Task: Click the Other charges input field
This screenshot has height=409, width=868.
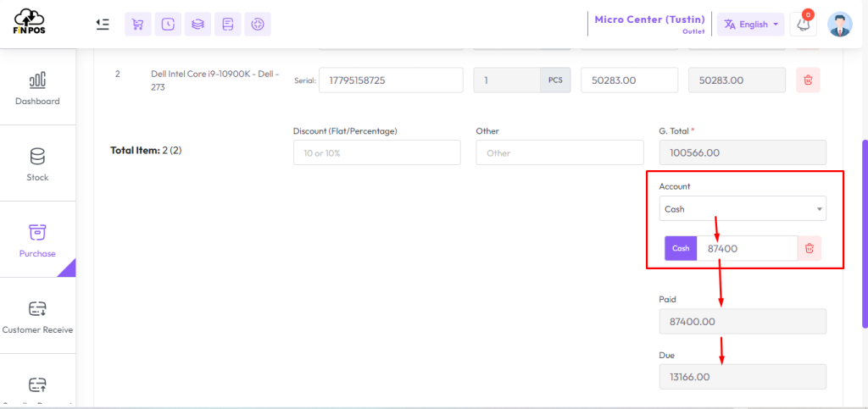Action: [559, 152]
